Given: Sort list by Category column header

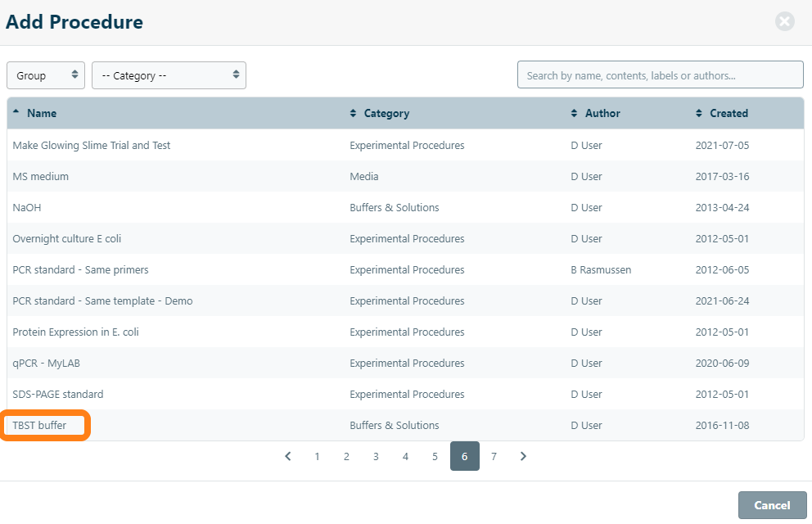Looking at the screenshot, I should [x=386, y=113].
